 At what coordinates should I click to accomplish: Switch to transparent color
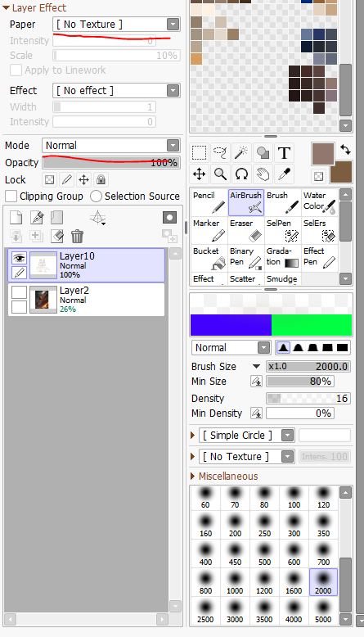point(318,176)
